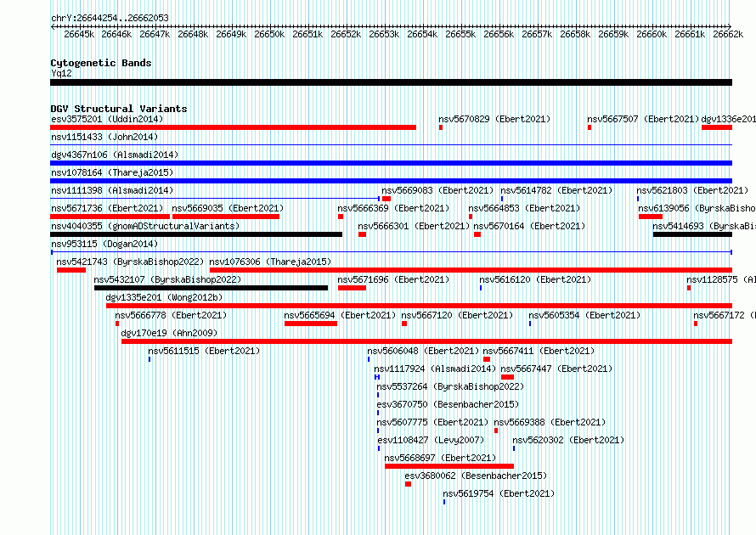Click the 26660k ruler tick label
The height and width of the screenshot is (535, 756).
click(652, 34)
